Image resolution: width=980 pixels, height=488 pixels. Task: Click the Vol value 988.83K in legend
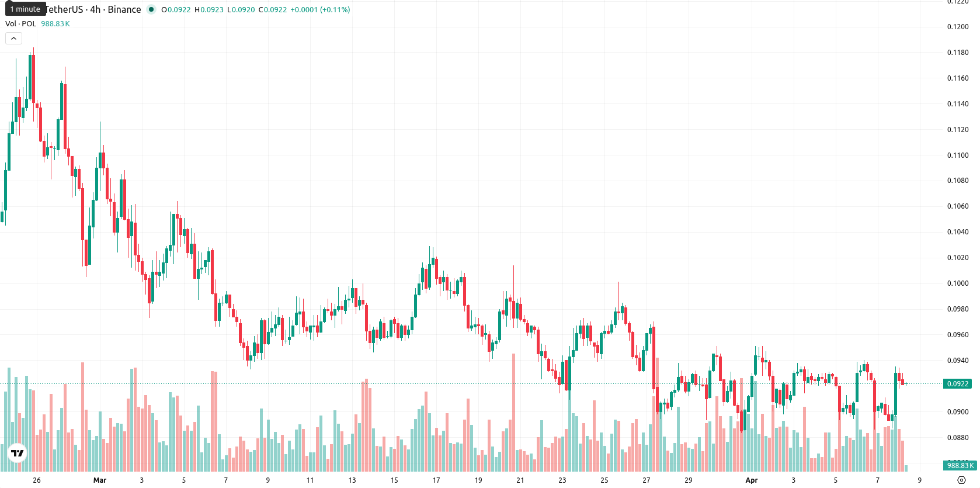click(55, 24)
